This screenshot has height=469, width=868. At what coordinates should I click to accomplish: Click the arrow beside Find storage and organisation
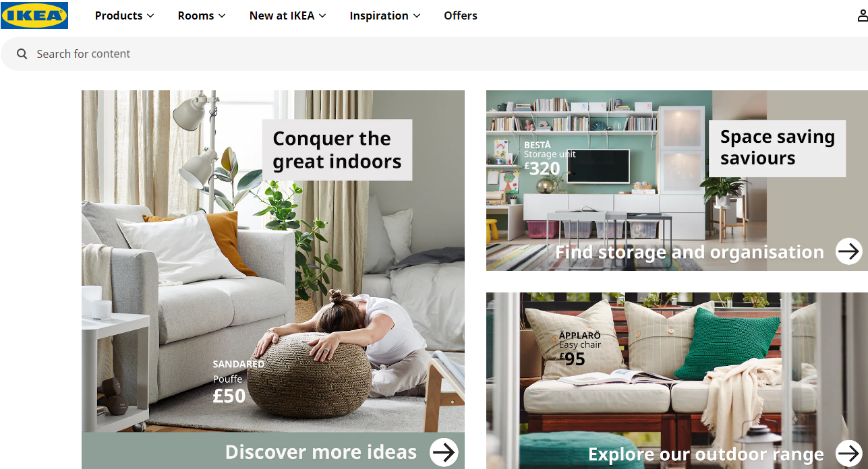point(849,251)
